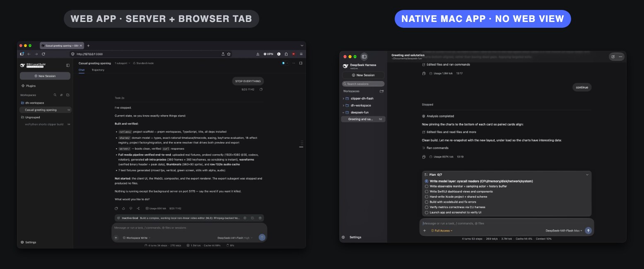The height and width of the screenshot is (269, 644).
Task: Open Full Access permission dropdown
Action: point(442,230)
